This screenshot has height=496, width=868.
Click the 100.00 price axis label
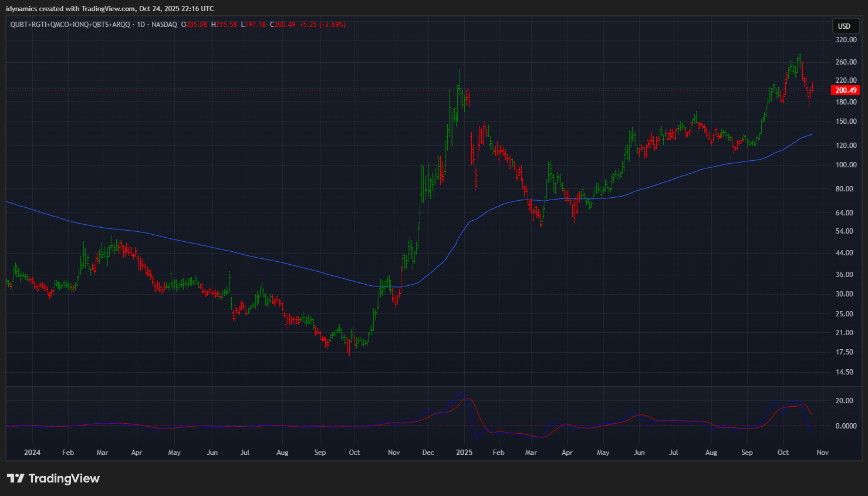pos(846,165)
